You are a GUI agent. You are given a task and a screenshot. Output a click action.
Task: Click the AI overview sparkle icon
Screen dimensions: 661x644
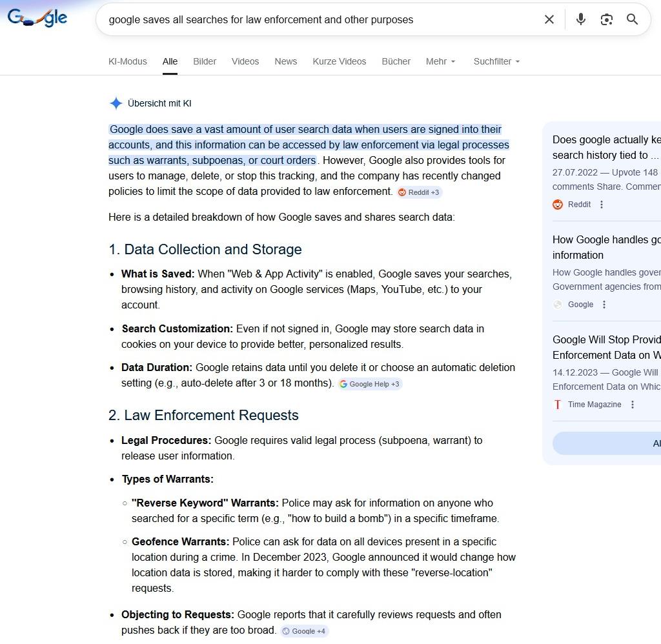116,103
